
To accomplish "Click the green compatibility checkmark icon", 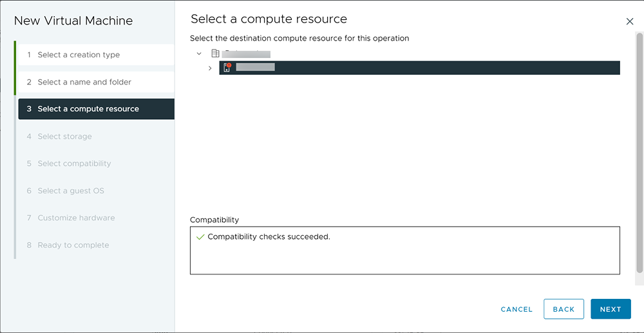I will point(200,237).
